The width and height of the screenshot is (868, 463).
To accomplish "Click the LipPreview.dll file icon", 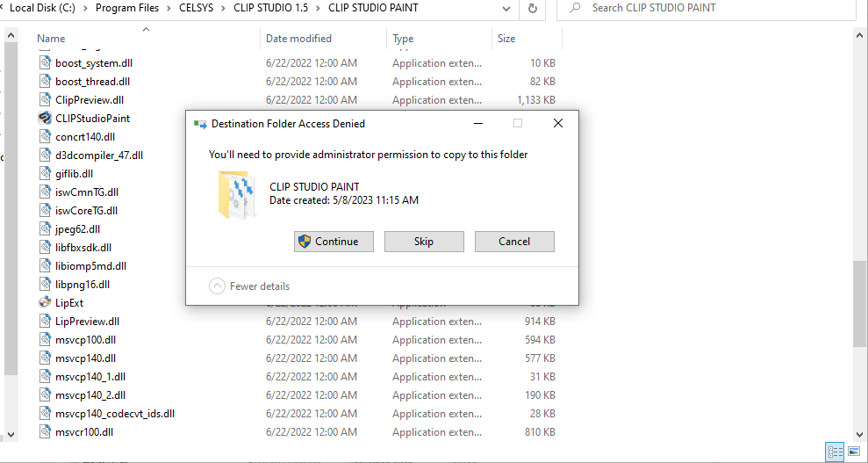I will pyautogui.click(x=45, y=322).
